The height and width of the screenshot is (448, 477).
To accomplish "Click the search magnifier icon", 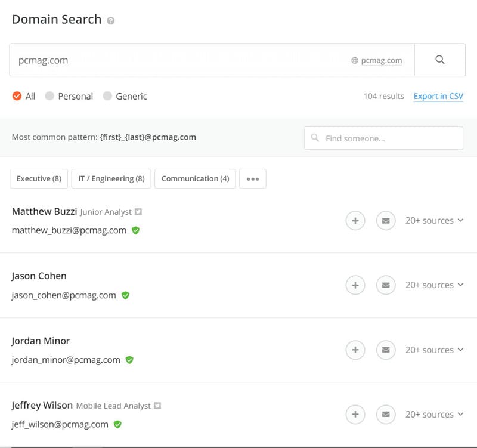I will pos(440,60).
